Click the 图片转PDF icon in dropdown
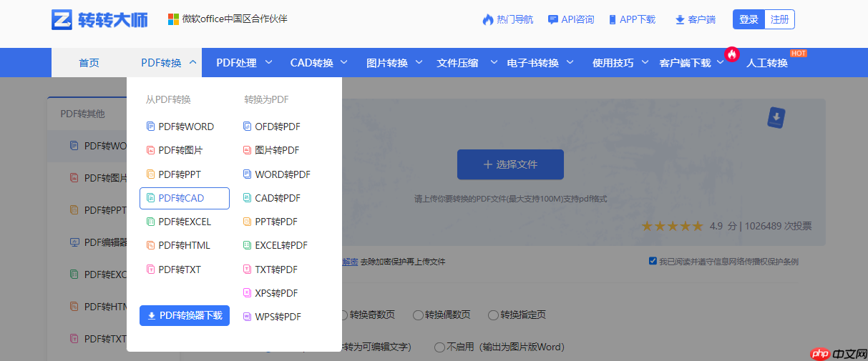 (248, 150)
